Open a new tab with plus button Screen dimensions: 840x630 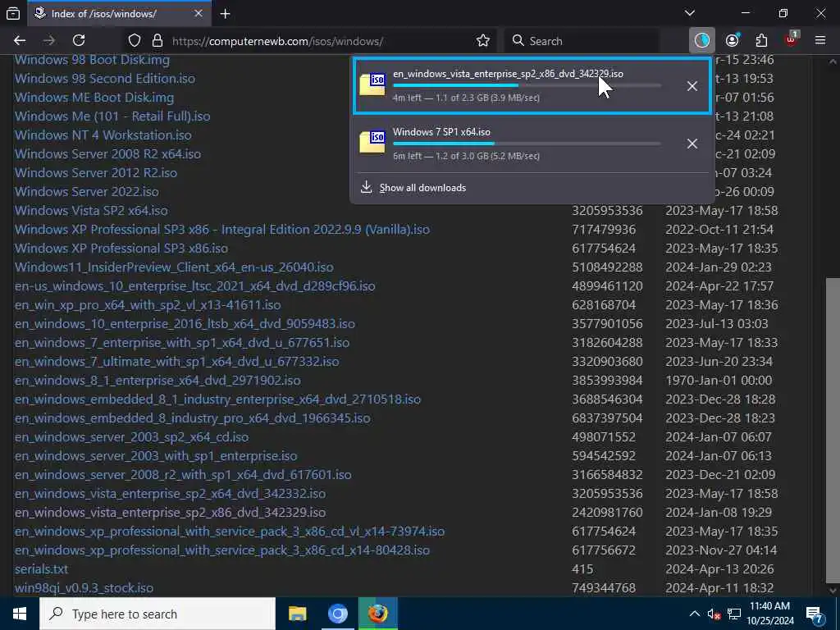tap(226, 14)
